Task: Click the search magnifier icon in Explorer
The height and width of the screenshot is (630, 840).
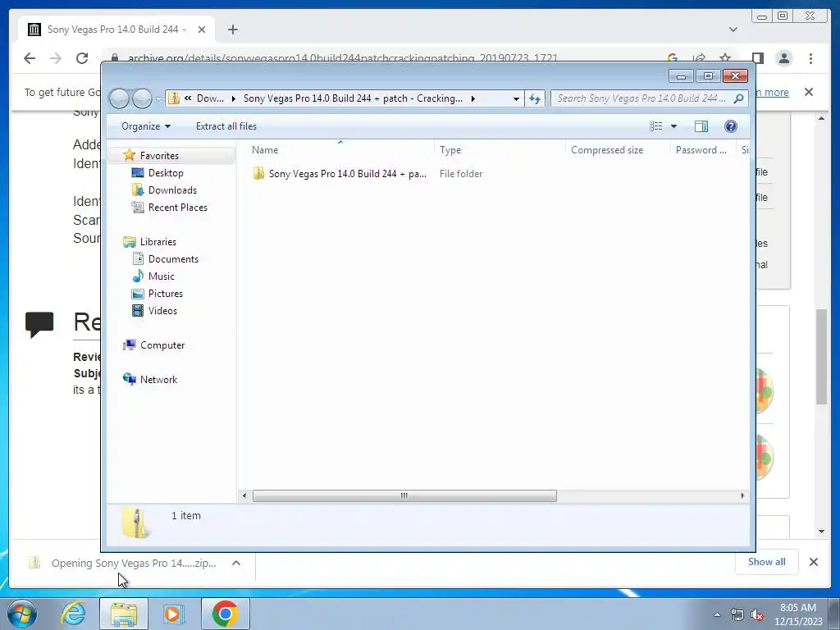Action: click(739, 98)
